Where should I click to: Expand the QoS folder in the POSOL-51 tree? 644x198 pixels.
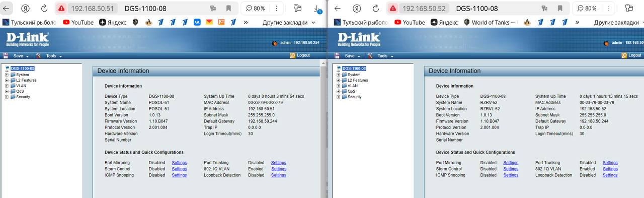pyautogui.click(x=7, y=91)
